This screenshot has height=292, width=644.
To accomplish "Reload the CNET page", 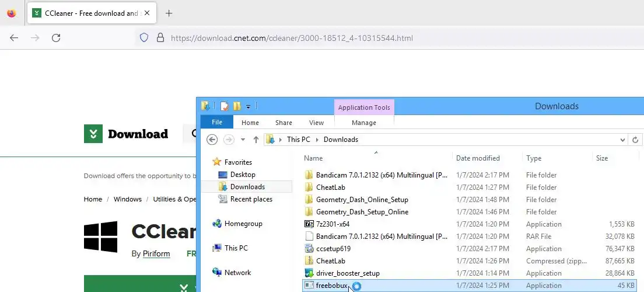I will click(x=56, y=38).
